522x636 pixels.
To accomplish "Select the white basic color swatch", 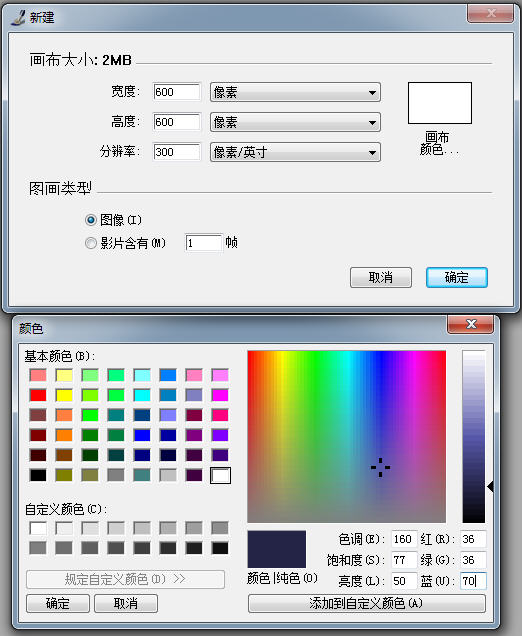I will click(x=220, y=475).
